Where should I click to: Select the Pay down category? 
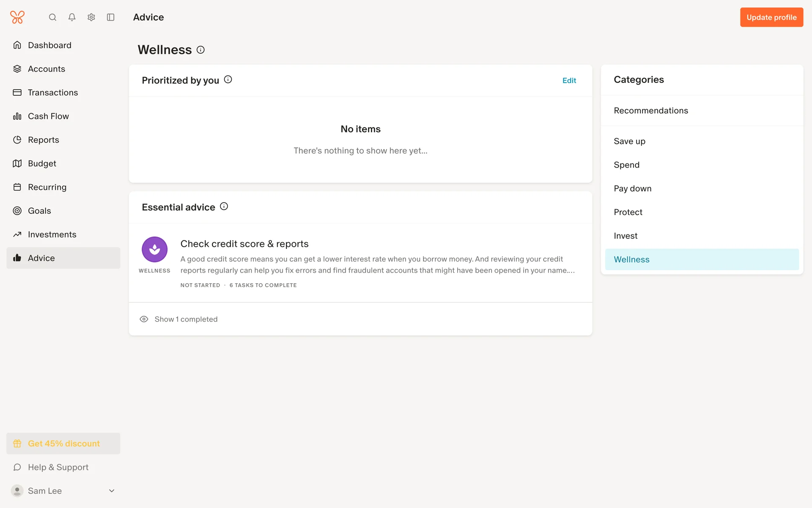(632, 188)
